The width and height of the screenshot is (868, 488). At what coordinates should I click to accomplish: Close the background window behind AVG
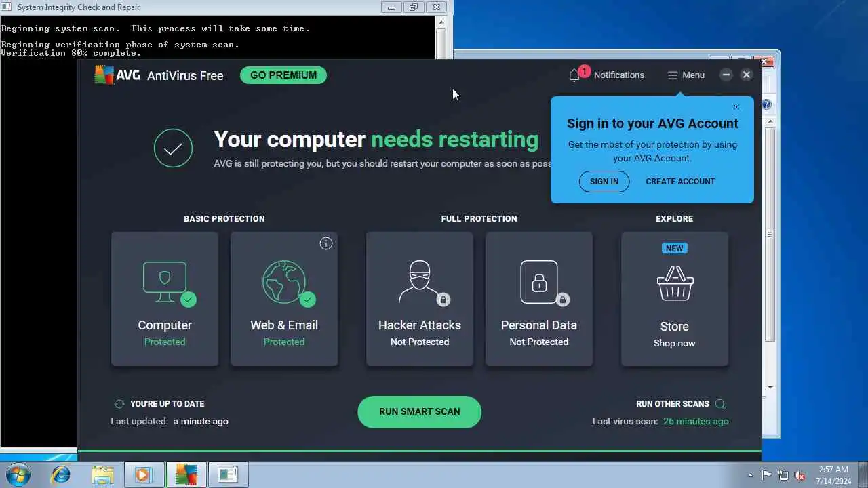pyautogui.click(x=764, y=61)
